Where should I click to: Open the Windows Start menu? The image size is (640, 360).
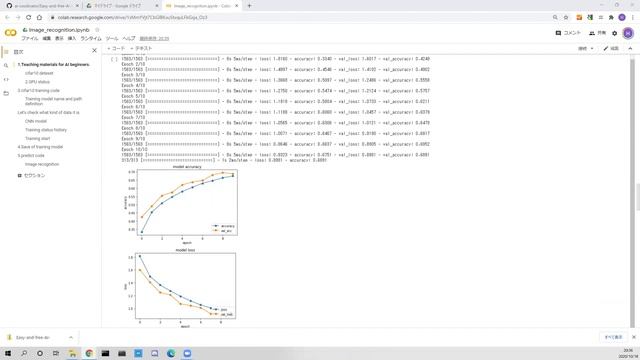(x=8, y=353)
